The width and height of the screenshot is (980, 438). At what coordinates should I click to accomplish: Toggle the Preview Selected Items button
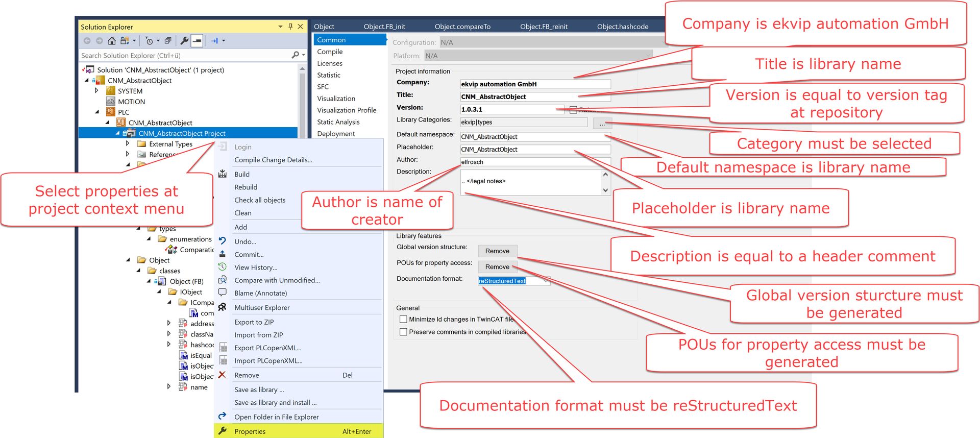point(198,41)
